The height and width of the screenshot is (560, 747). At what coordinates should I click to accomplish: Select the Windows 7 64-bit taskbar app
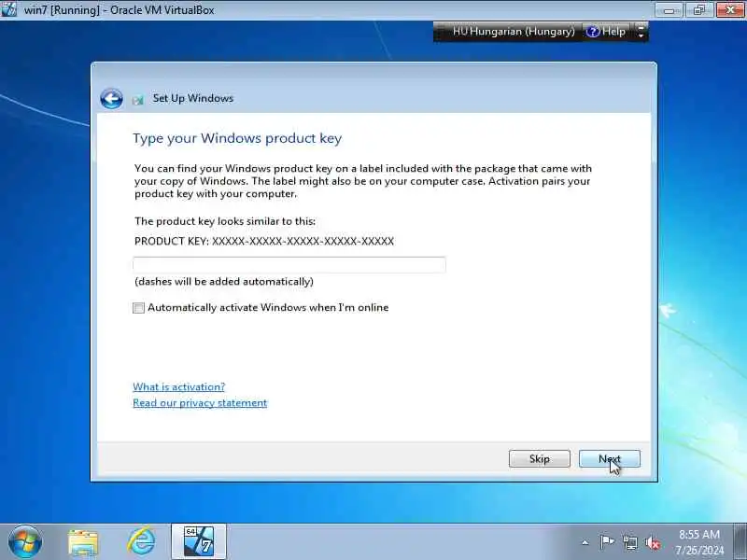(199, 541)
